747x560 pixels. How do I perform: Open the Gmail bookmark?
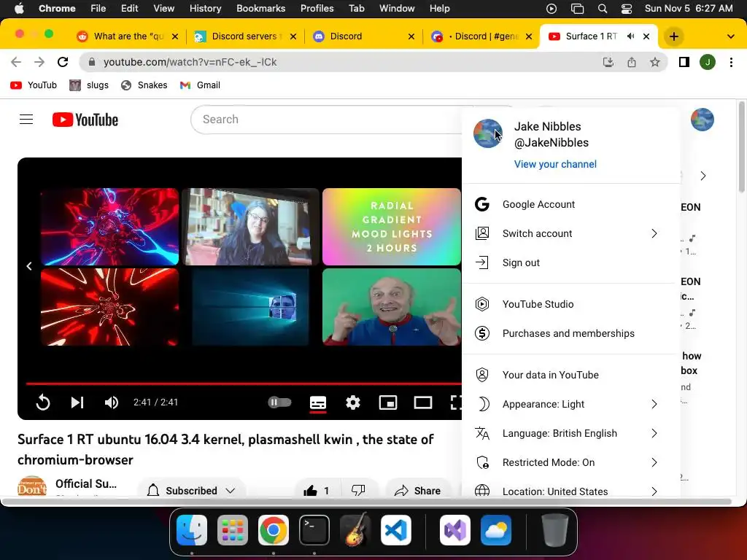(200, 85)
